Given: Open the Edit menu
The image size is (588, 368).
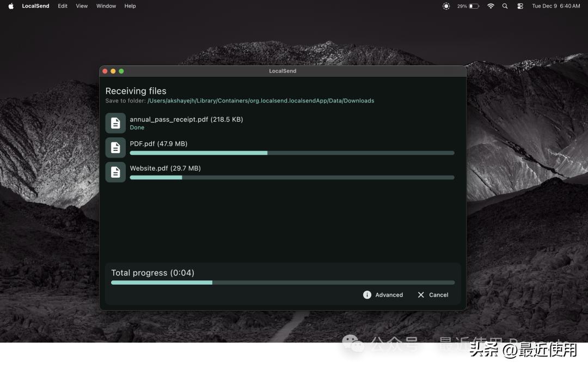Looking at the screenshot, I should pyautogui.click(x=63, y=6).
